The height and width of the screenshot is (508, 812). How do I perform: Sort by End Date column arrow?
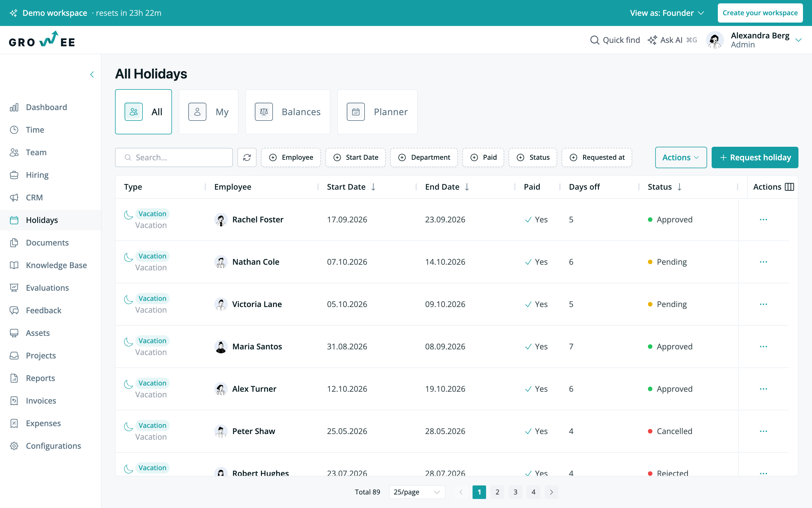point(467,187)
